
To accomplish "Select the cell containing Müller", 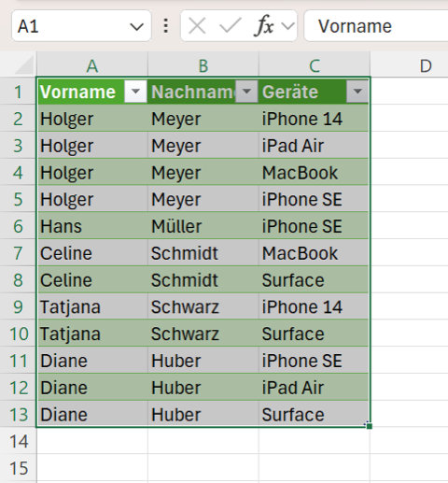I will tap(203, 226).
